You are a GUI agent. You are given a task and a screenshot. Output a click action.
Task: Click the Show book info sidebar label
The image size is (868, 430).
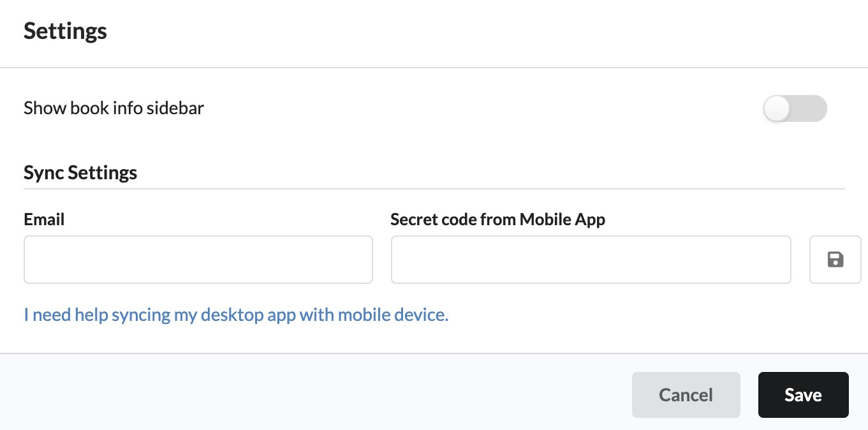click(x=114, y=108)
